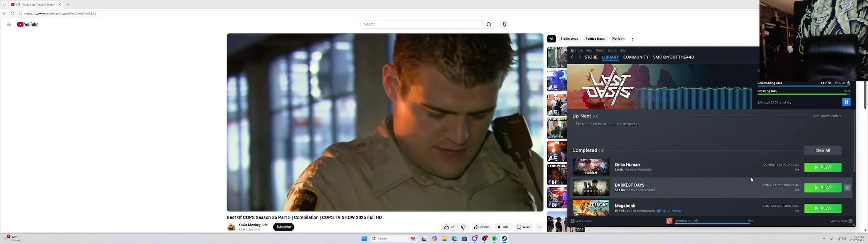Click the Downloading 7 of 7 status
This screenshot has width=868, height=244.
687,221
